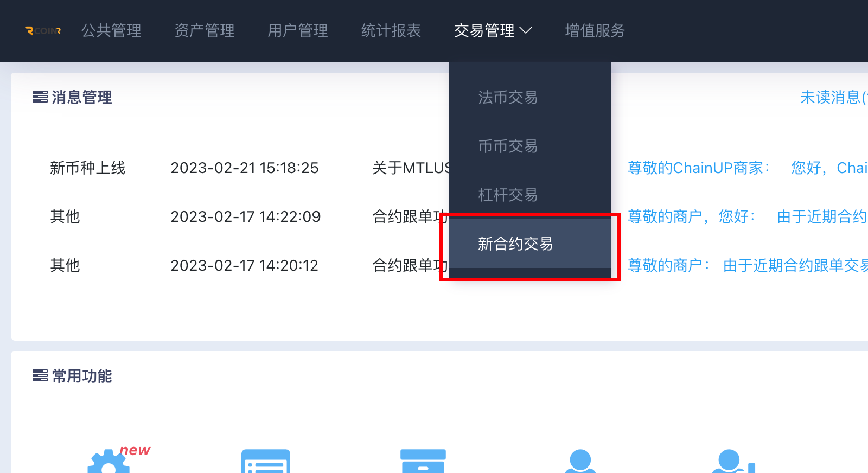Select 币币交易 from the dropdown
This screenshot has height=473, width=868.
pos(530,146)
